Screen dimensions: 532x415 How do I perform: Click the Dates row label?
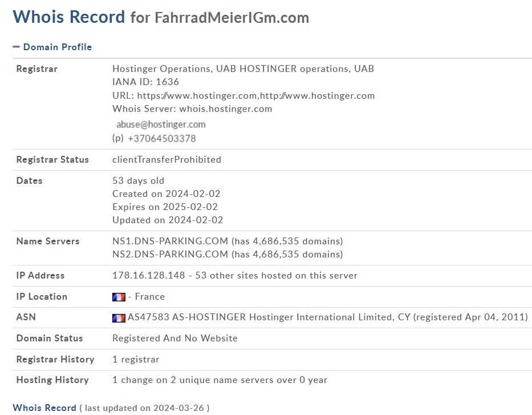coord(29,181)
